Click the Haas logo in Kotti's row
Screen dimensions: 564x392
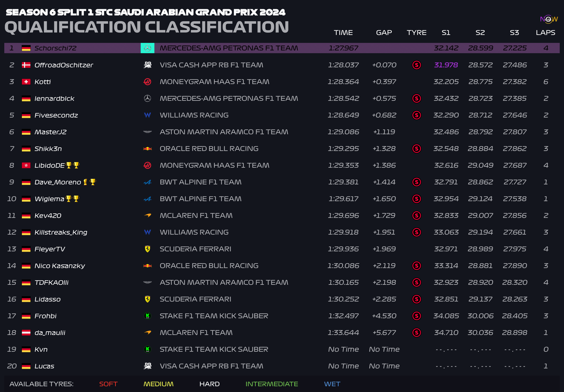pyautogui.click(x=147, y=82)
